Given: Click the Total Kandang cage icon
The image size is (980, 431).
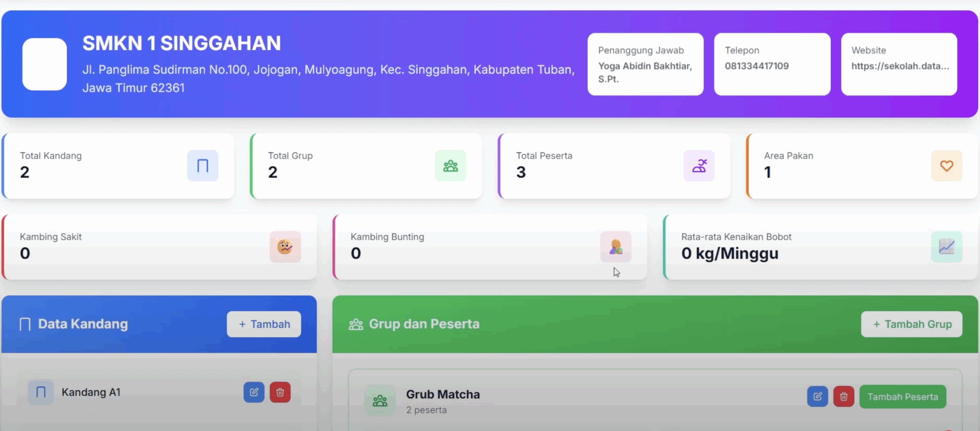Looking at the screenshot, I should click(x=203, y=166).
